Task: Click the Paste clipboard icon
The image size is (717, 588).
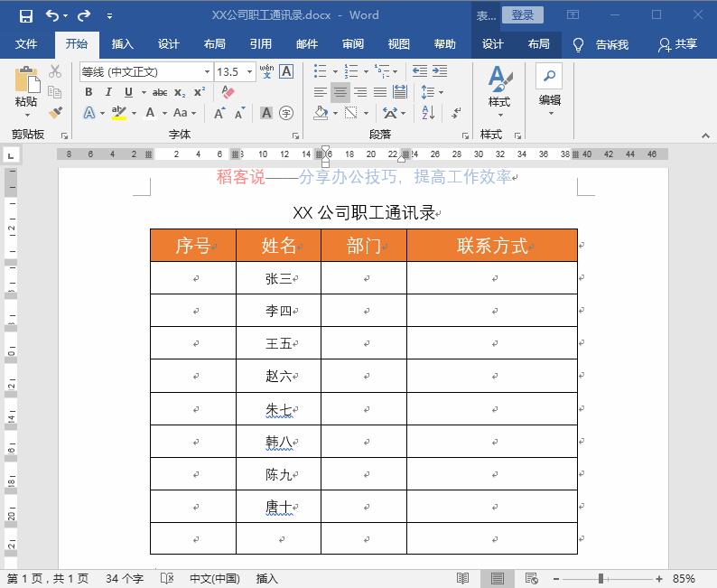Action: tap(26, 80)
